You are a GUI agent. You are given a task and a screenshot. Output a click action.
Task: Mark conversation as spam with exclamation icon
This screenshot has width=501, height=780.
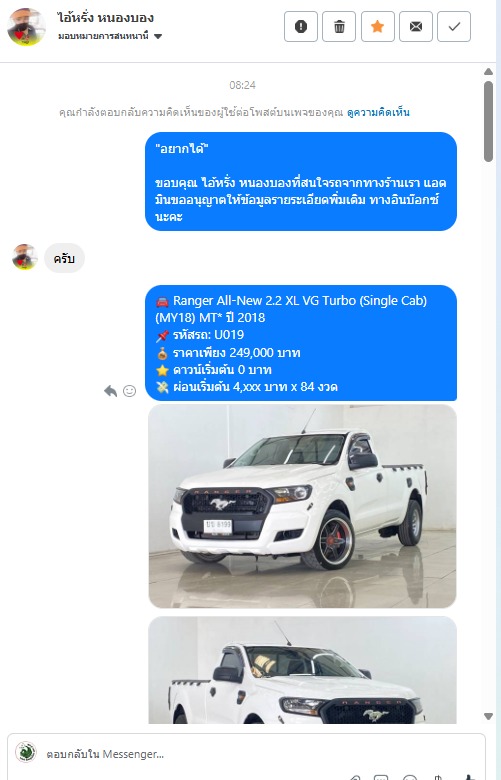click(x=301, y=26)
